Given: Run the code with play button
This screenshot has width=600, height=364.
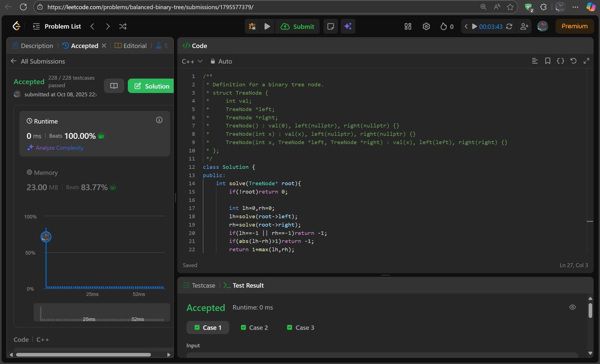Looking at the screenshot, I should tap(267, 26).
